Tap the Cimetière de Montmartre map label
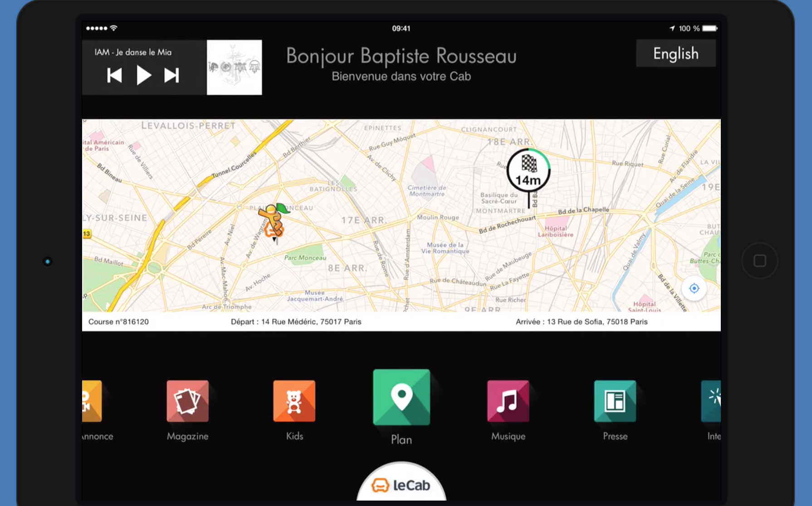This screenshot has width=812, height=506. pyautogui.click(x=427, y=191)
